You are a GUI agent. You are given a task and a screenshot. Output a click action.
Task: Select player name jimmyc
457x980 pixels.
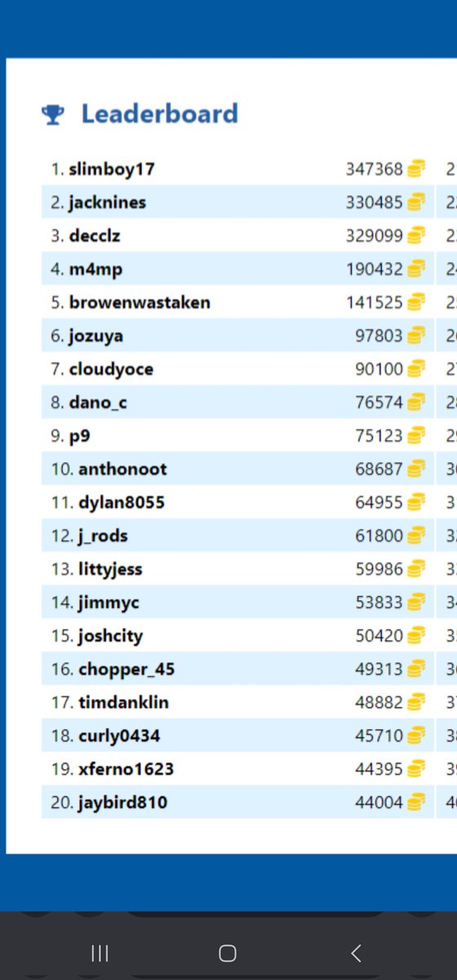coord(109,603)
